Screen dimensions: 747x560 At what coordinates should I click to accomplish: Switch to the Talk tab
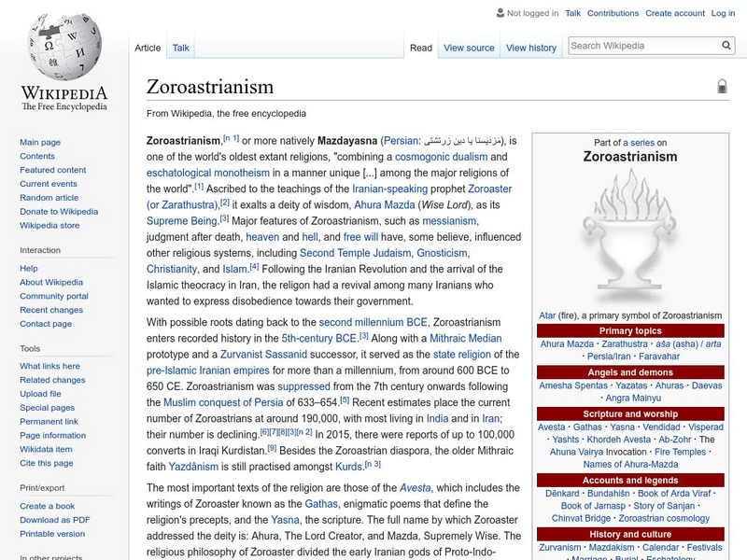click(180, 48)
